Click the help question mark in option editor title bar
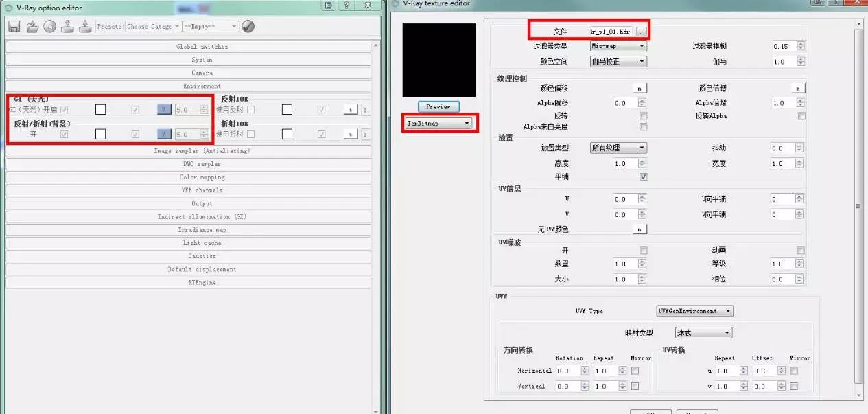 (x=347, y=5)
